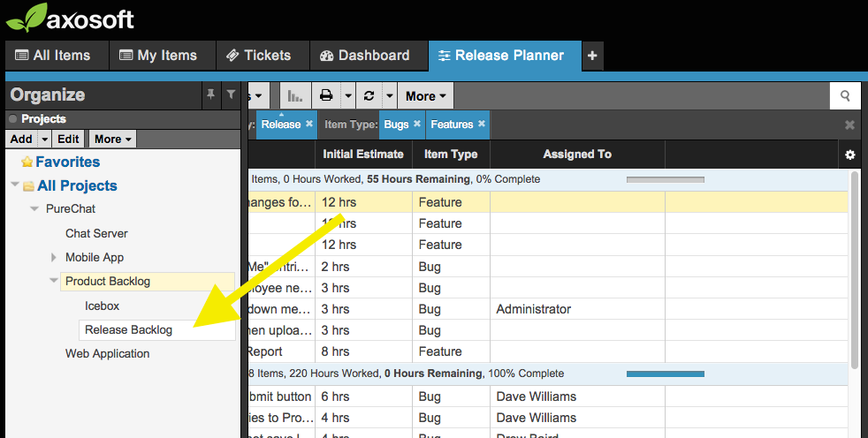The height and width of the screenshot is (438, 868).
Task: Open the Projects More dropdown
Action: (112, 140)
